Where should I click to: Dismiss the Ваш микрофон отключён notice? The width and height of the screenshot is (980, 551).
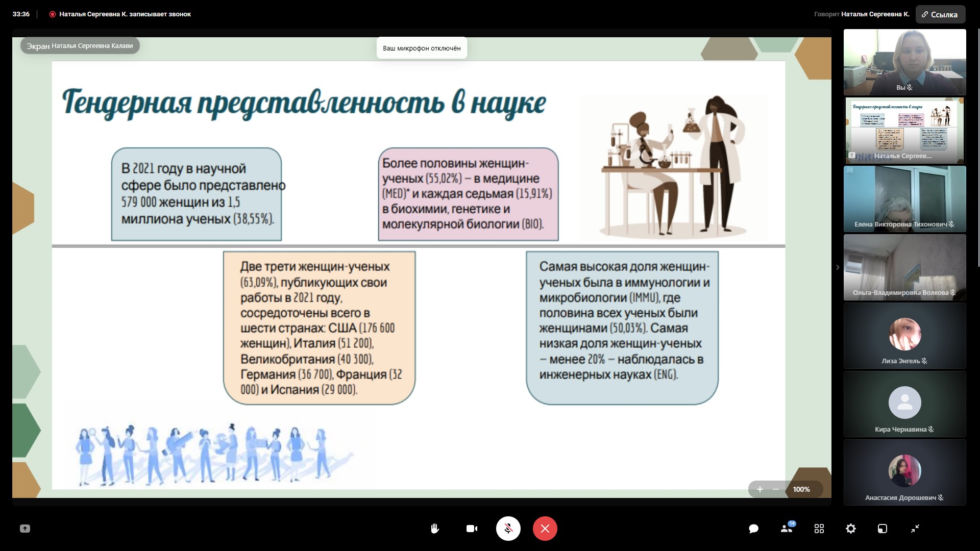(422, 48)
